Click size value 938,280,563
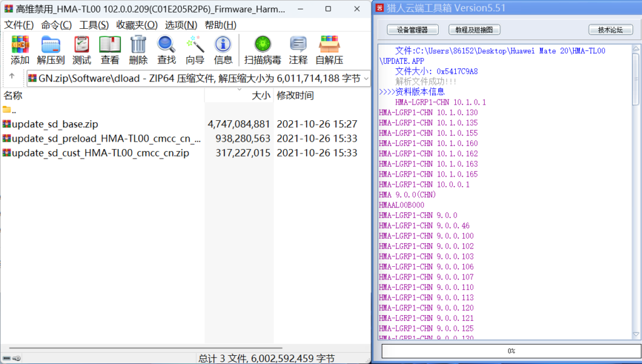This screenshot has height=364, width=642. [x=243, y=138]
